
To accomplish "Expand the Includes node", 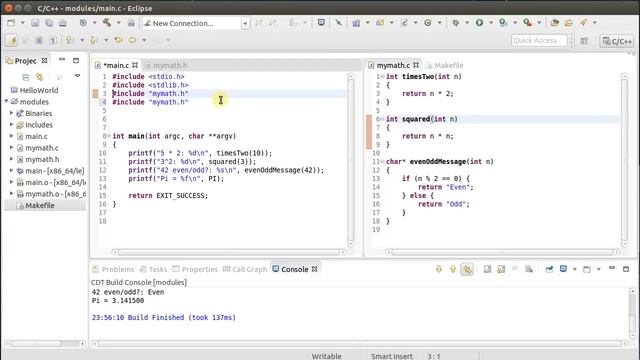I will [11, 124].
